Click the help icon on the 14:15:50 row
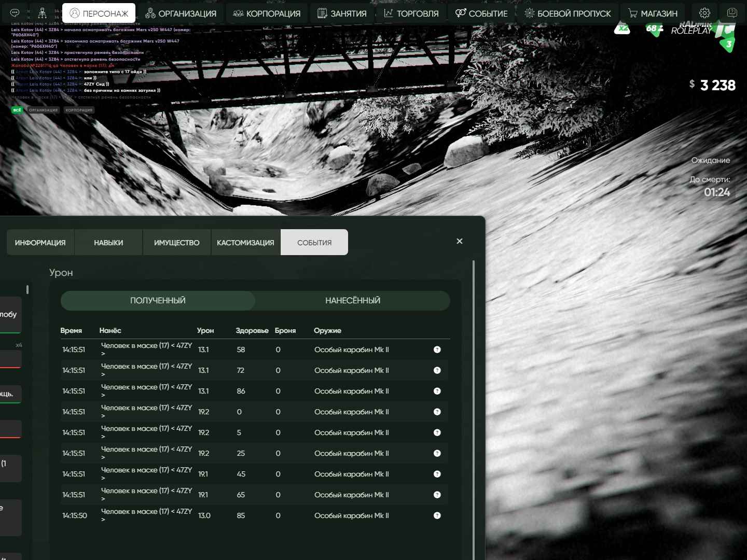The height and width of the screenshot is (560, 747). (437, 515)
